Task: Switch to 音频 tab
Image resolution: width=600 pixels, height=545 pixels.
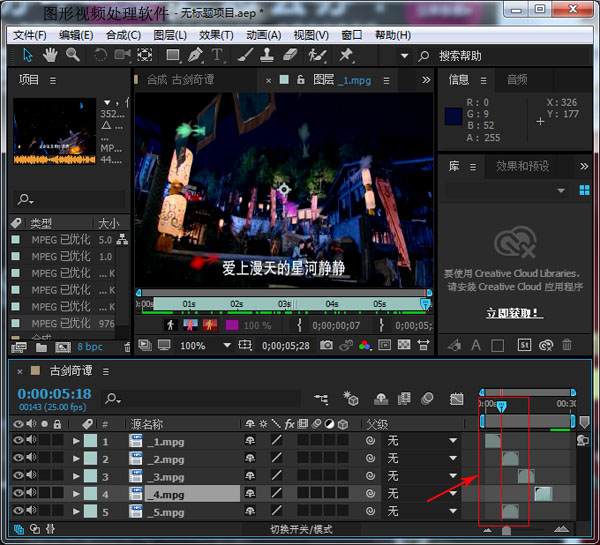Action: (517, 80)
